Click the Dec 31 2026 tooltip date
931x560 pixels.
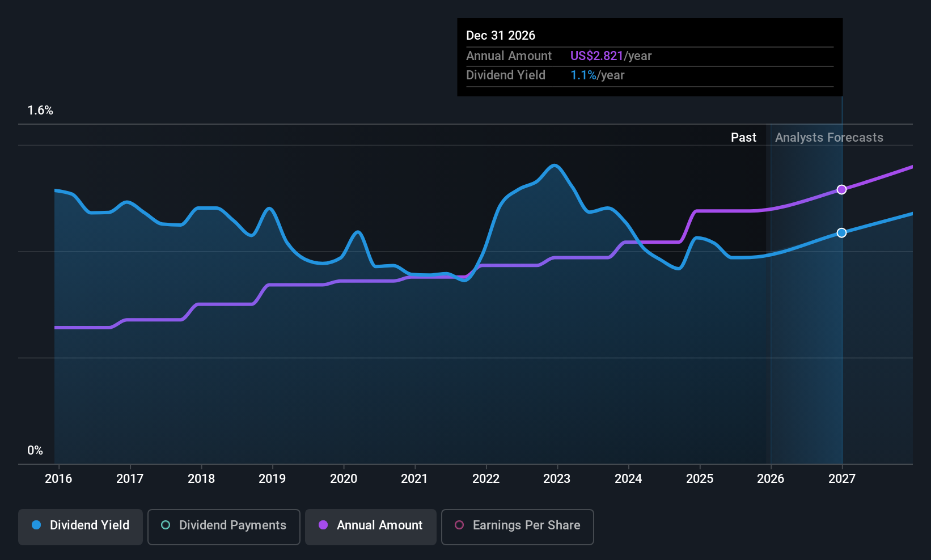click(x=501, y=36)
